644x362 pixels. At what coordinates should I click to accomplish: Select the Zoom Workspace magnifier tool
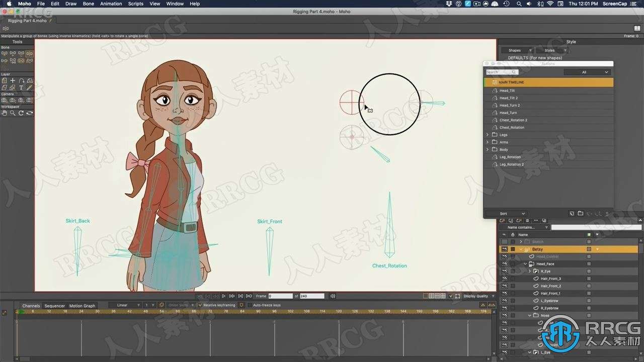tap(13, 113)
